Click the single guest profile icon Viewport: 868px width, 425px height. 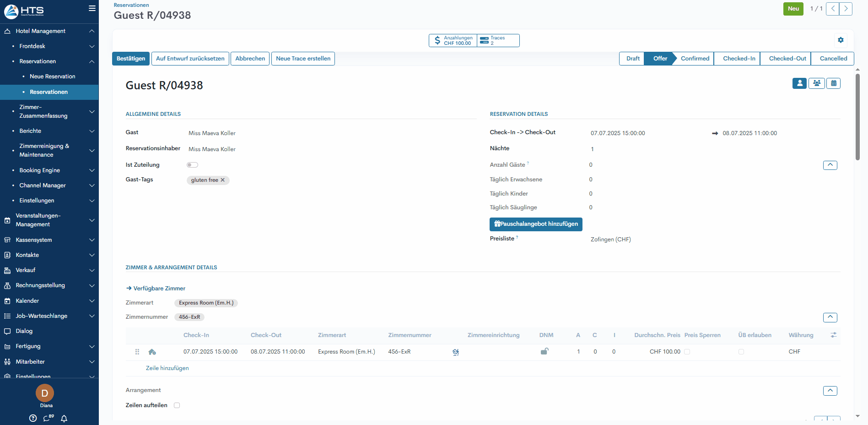point(799,83)
